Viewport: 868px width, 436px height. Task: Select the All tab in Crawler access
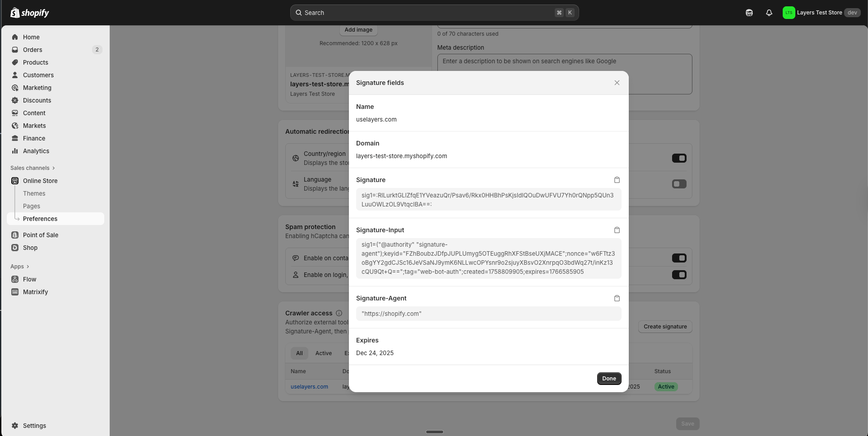coord(299,353)
